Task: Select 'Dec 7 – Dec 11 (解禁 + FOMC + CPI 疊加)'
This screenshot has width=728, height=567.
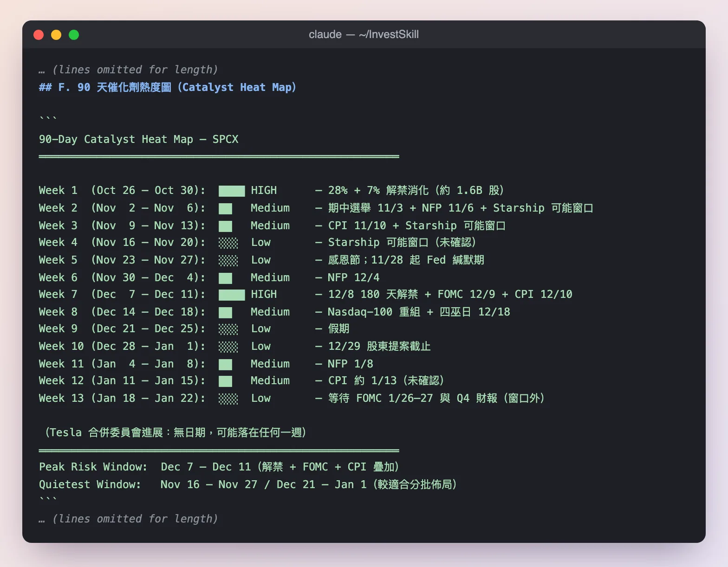Action: (280, 467)
